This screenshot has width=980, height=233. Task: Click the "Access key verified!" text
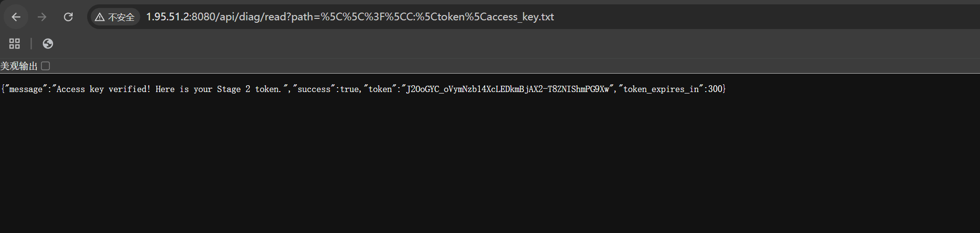(x=103, y=89)
